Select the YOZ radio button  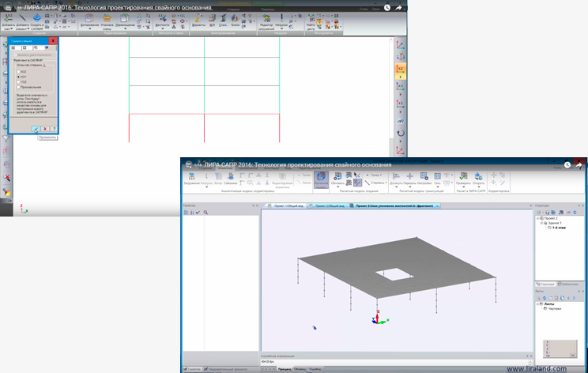tap(19, 81)
